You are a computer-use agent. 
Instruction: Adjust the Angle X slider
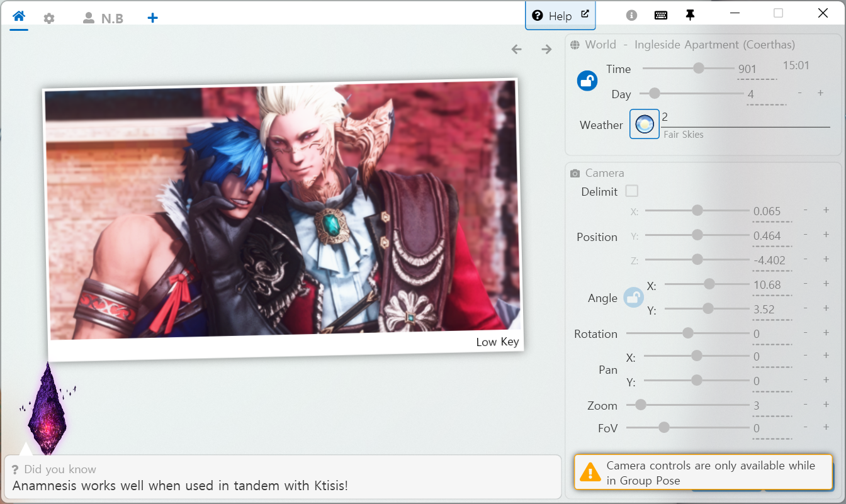707,284
